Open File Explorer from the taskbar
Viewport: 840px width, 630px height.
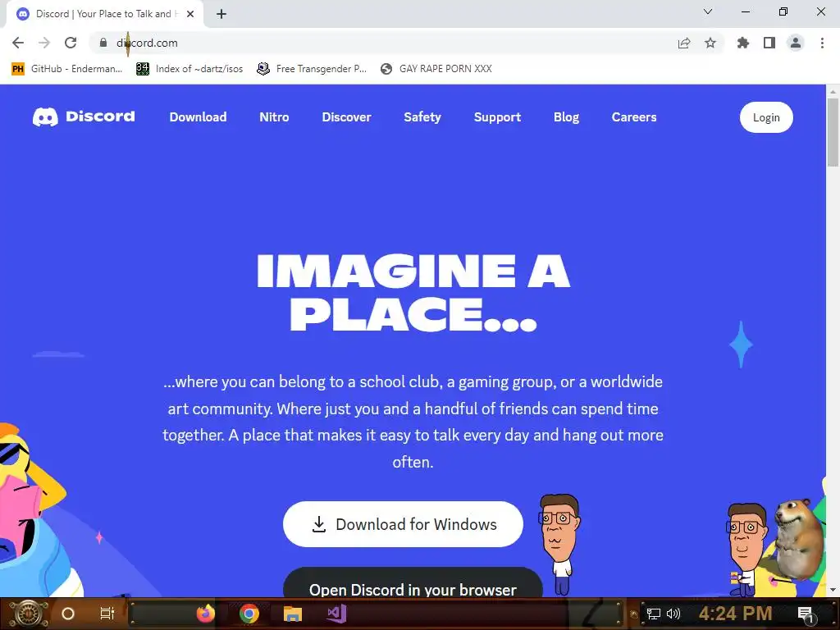pos(293,614)
